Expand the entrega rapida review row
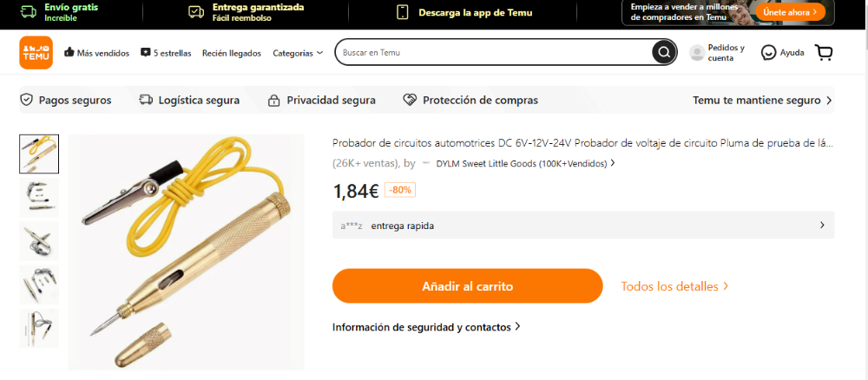 click(583, 225)
